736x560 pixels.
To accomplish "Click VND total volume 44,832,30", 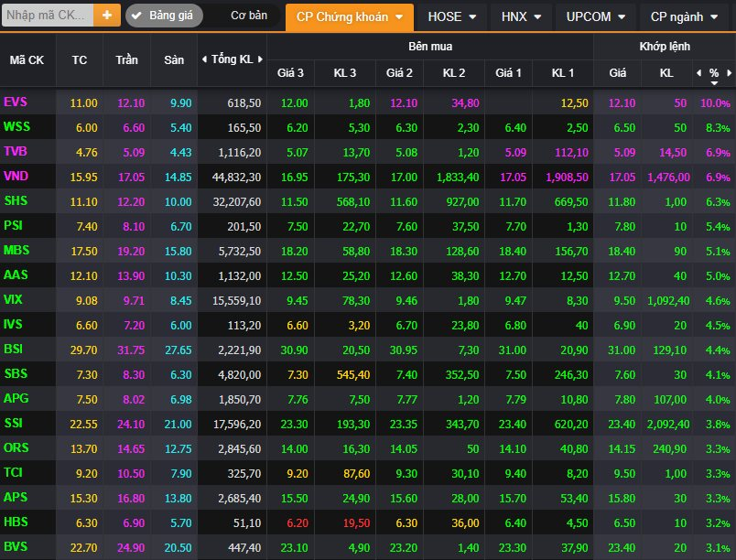I will 236,178.
